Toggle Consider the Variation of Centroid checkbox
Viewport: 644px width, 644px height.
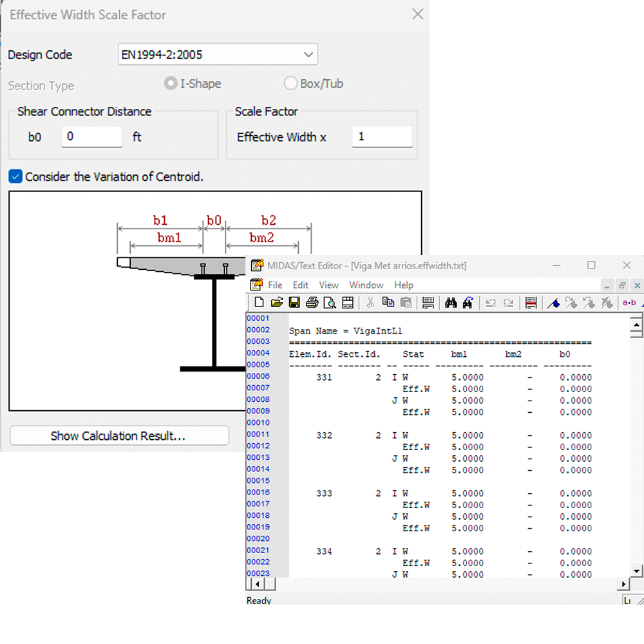point(15,176)
